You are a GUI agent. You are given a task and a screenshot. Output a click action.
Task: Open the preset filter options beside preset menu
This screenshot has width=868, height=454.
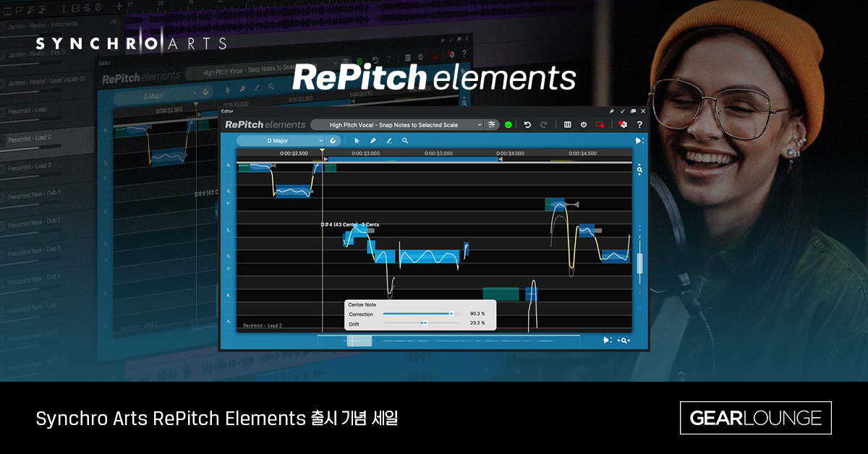pyautogui.click(x=491, y=124)
